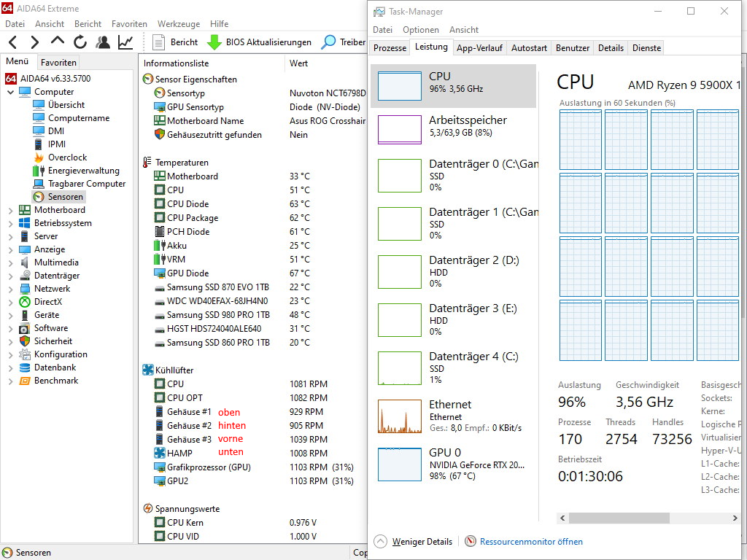Click the user/person icon in AIDA64 toolbar
Screen dimensions: 747x560
click(102, 42)
